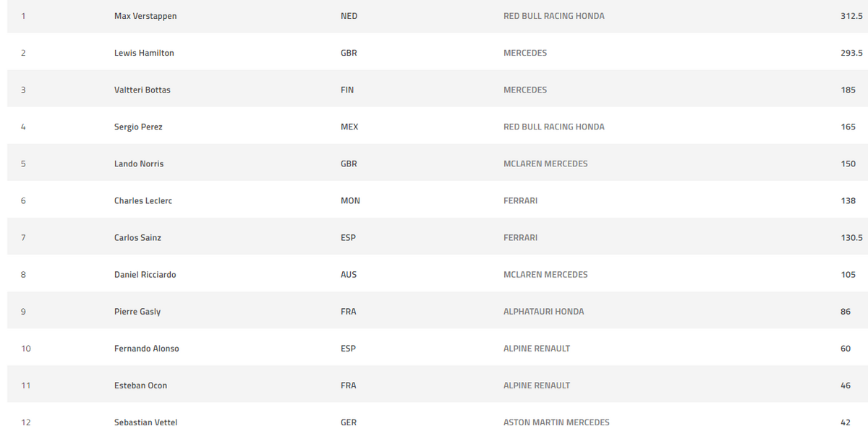Click ALPHATAURI HONDA team name
This screenshot has width=868, height=434.
tap(544, 311)
